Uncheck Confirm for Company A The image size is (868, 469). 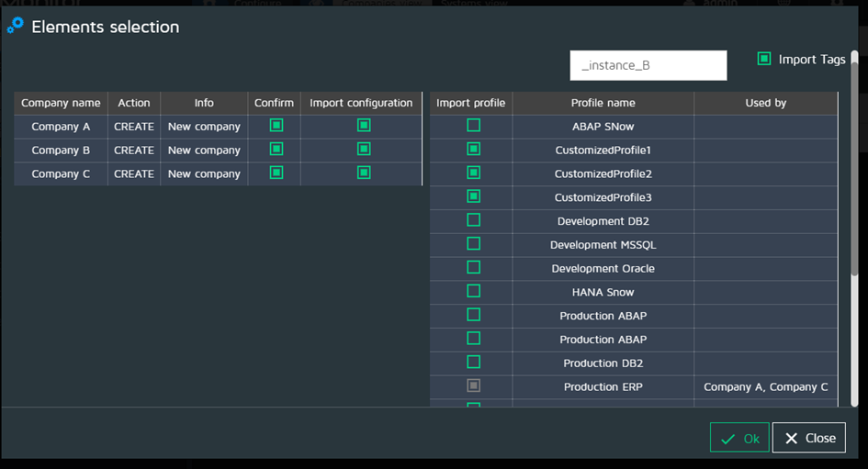click(x=276, y=126)
